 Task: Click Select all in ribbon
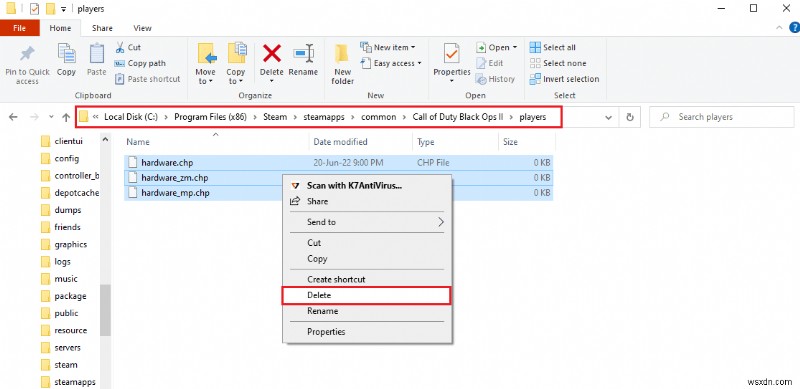[553, 47]
